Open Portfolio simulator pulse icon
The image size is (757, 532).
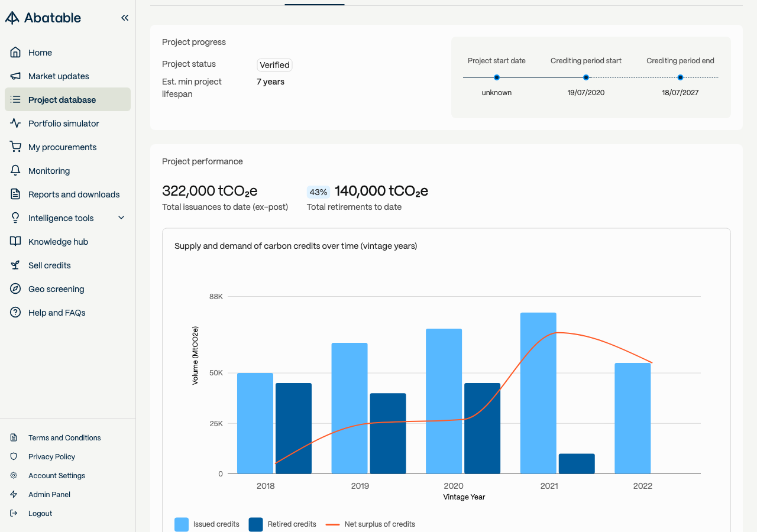click(16, 124)
